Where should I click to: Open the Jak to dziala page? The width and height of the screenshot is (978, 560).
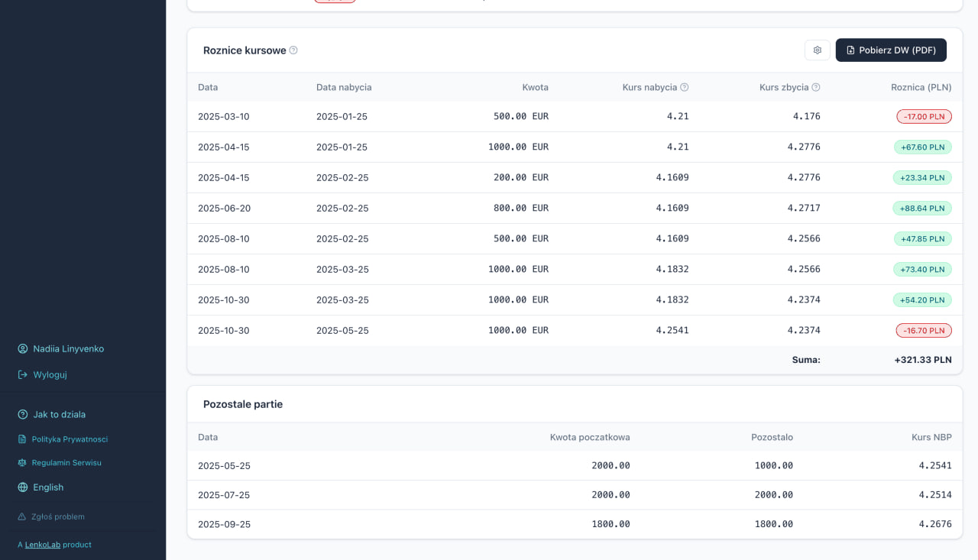pos(59,415)
